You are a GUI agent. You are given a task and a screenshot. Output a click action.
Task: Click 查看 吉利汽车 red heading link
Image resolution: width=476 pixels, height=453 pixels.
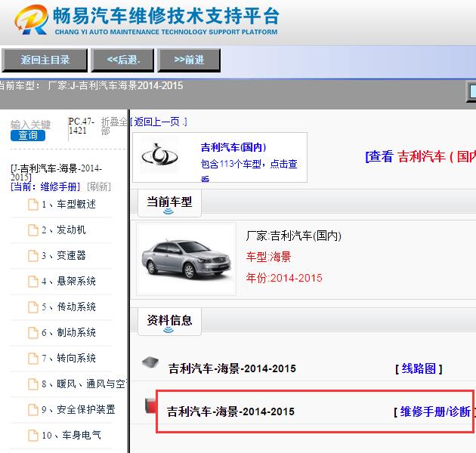click(420, 156)
